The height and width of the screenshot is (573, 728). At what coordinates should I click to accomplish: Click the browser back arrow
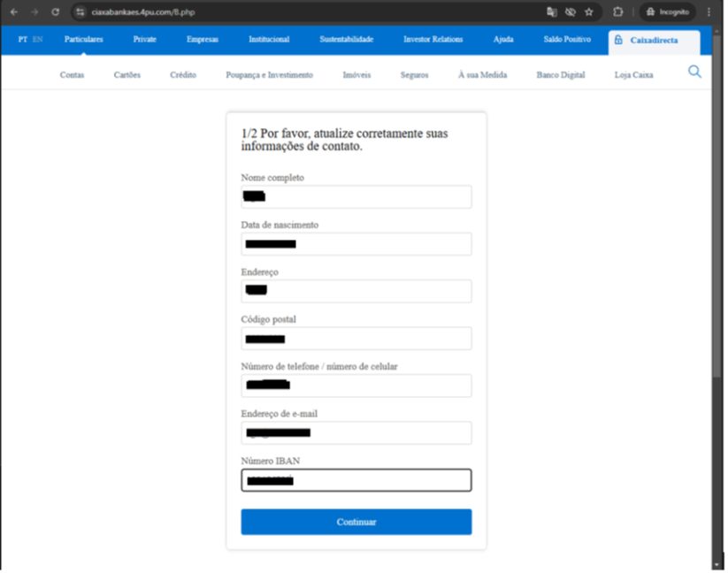click(12, 12)
